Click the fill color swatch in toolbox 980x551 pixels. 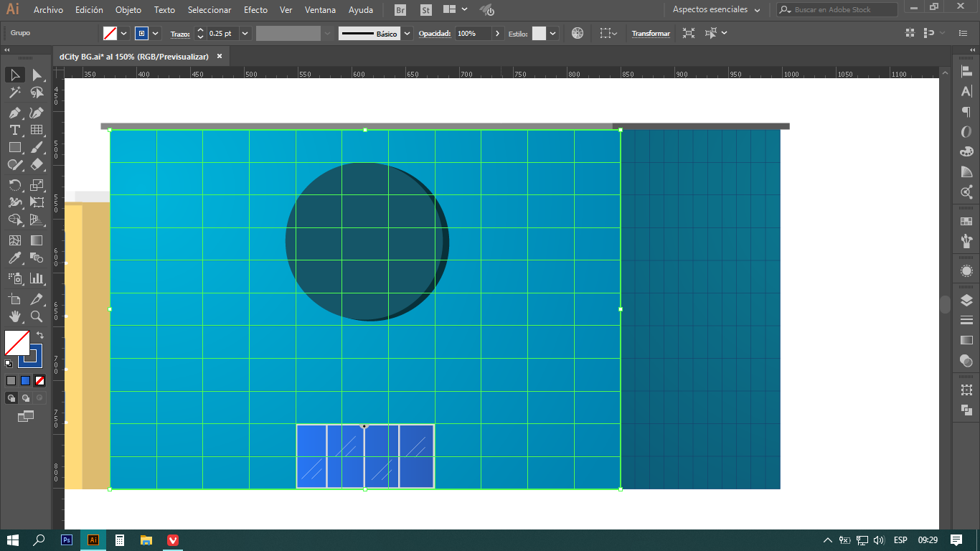pyautogui.click(x=17, y=343)
